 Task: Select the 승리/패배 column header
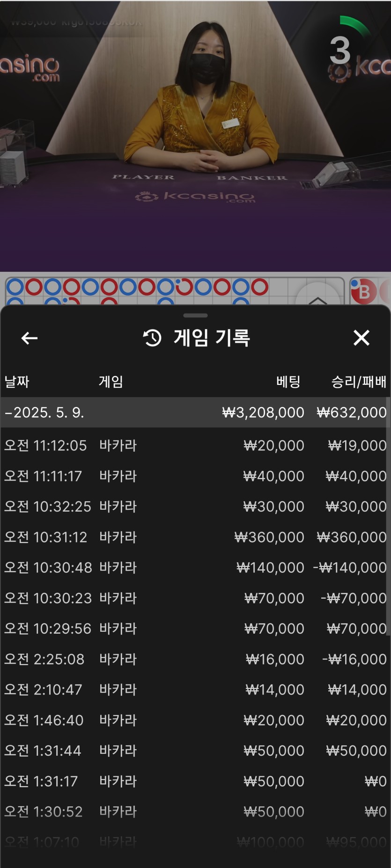359,382
